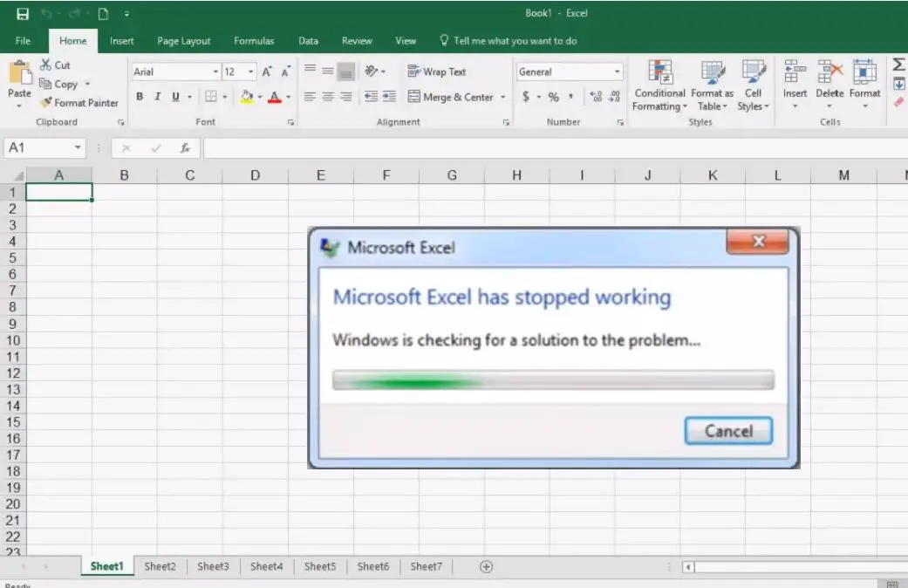Open the Merge & Center dropdown arrow

[x=502, y=97]
